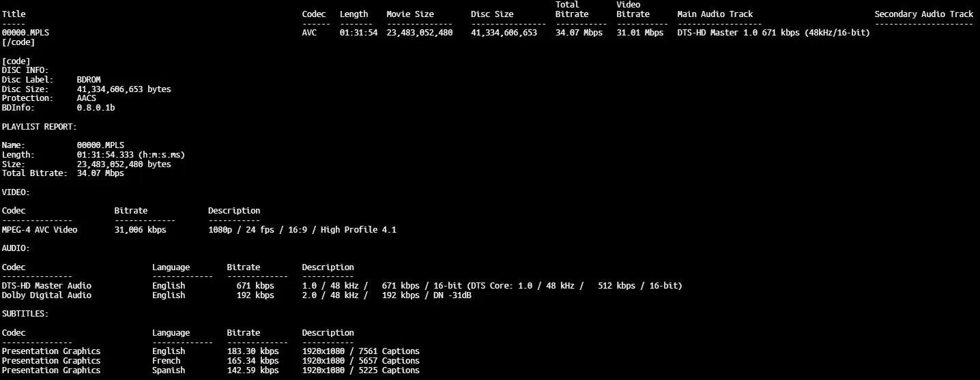
Task: Click the Video Bitrate value 31.01 Mbps
Action: [x=639, y=33]
